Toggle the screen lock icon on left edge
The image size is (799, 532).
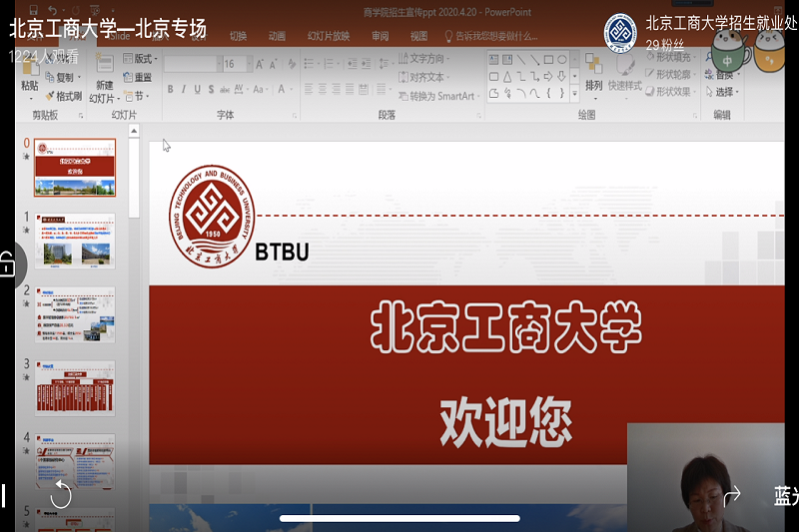6,265
